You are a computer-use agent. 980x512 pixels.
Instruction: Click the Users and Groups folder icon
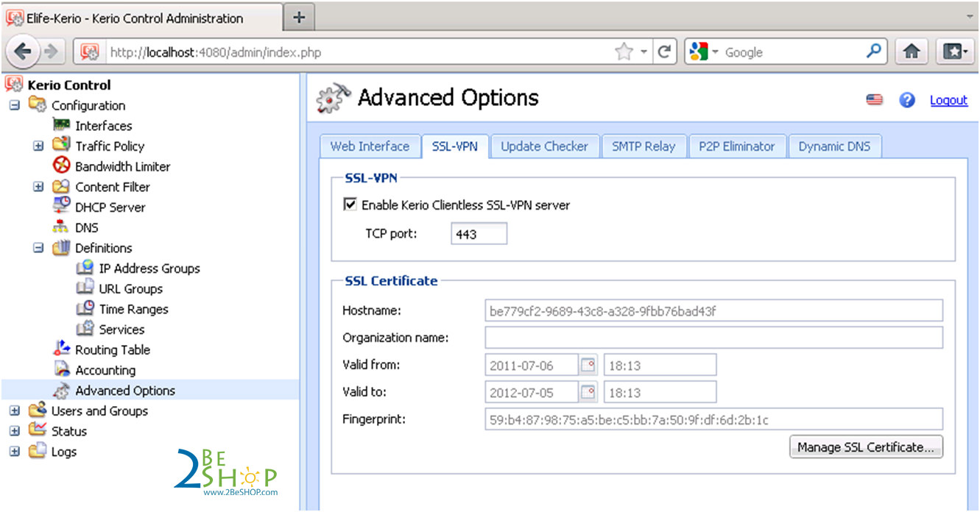(38, 410)
